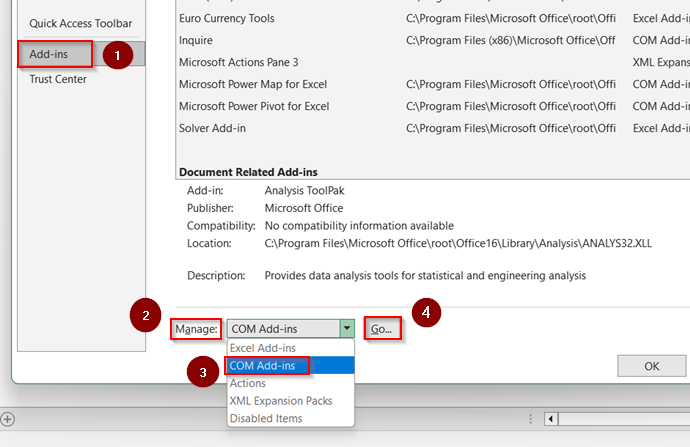Choose XML Expansion Packs from the list

(290, 401)
